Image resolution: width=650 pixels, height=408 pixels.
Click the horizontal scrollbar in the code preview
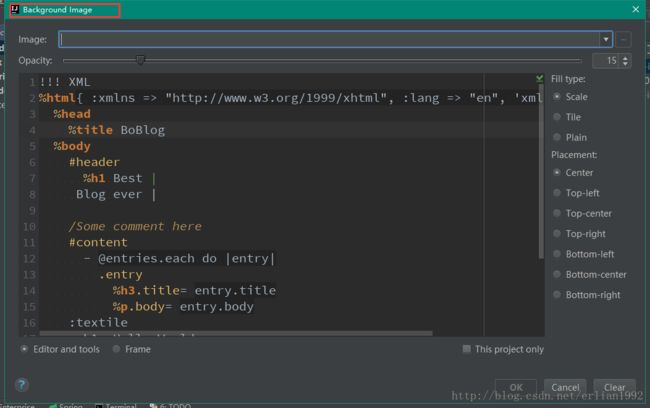click(x=236, y=333)
